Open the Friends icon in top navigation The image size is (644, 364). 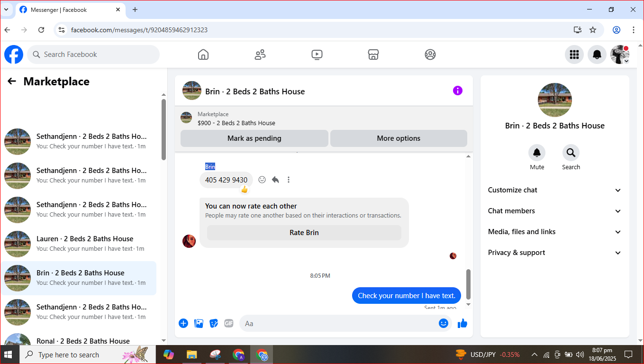(260, 55)
